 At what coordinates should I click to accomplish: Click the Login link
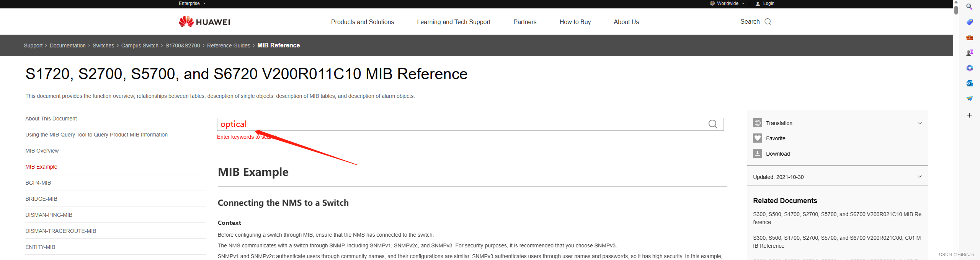coord(769,3)
